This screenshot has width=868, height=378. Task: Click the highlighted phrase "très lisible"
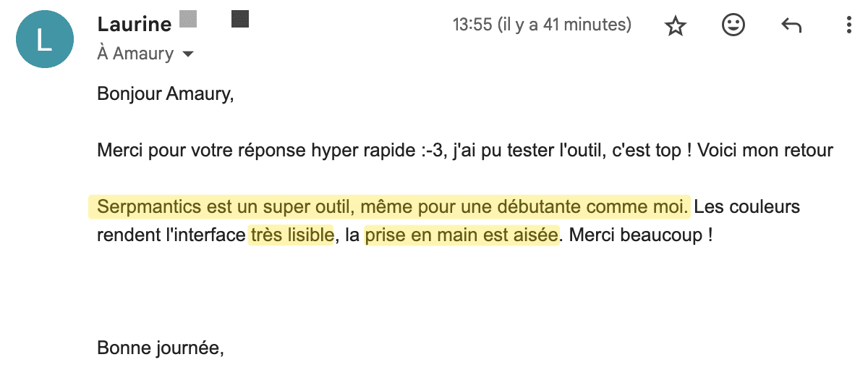(292, 235)
